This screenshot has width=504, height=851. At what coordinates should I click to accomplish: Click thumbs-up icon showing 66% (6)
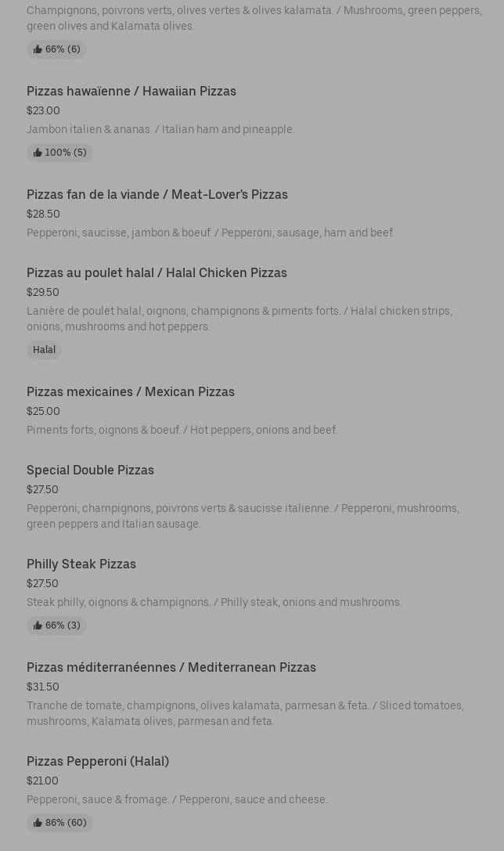pyautogui.click(x=38, y=49)
